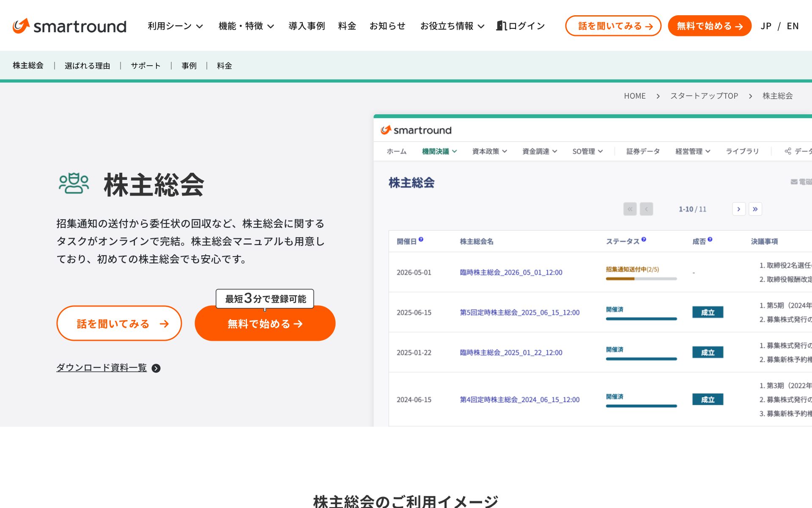Click circle arrow icon beside ダウンロード資料一覧
This screenshot has height=508, width=812.
click(x=156, y=368)
